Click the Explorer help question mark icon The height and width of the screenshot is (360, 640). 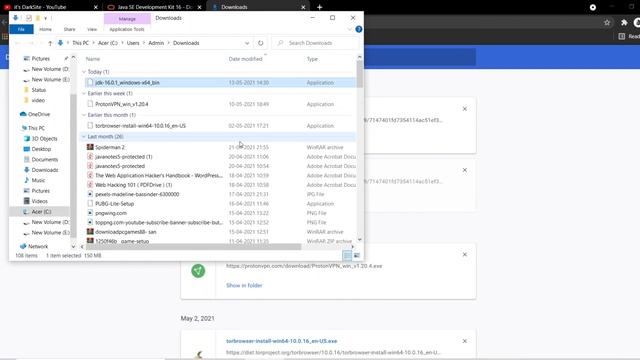tap(359, 29)
